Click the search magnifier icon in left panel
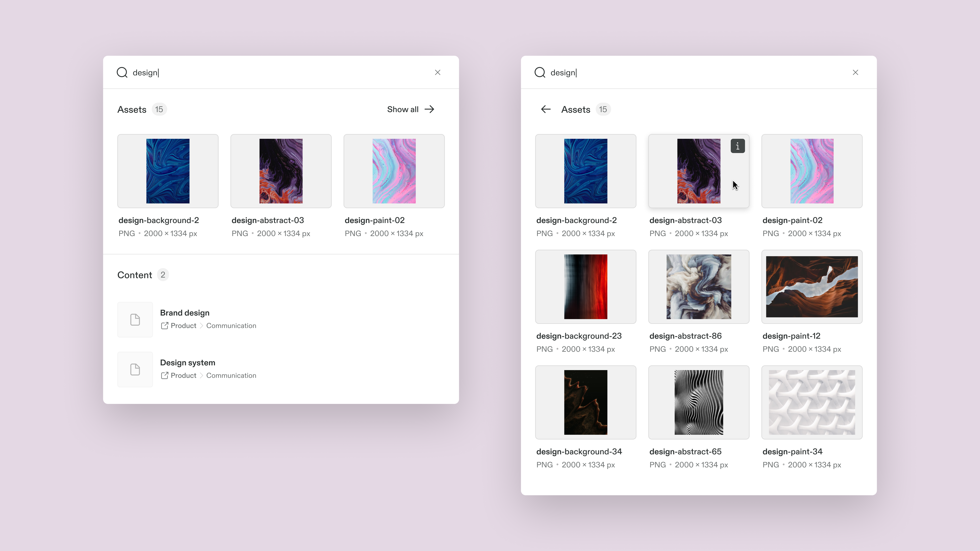This screenshot has width=980, height=551. (x=122, y=72)
